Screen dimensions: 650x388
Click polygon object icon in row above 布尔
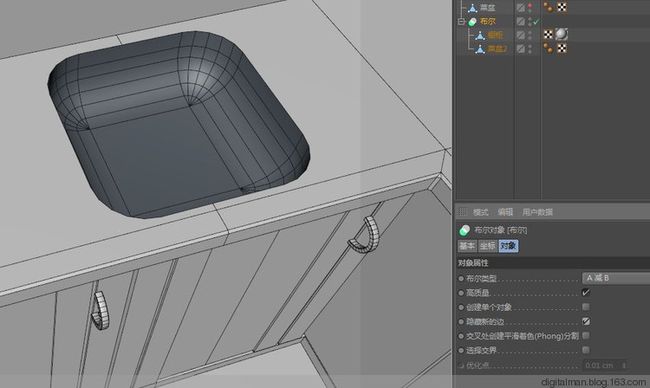[473, 7]
